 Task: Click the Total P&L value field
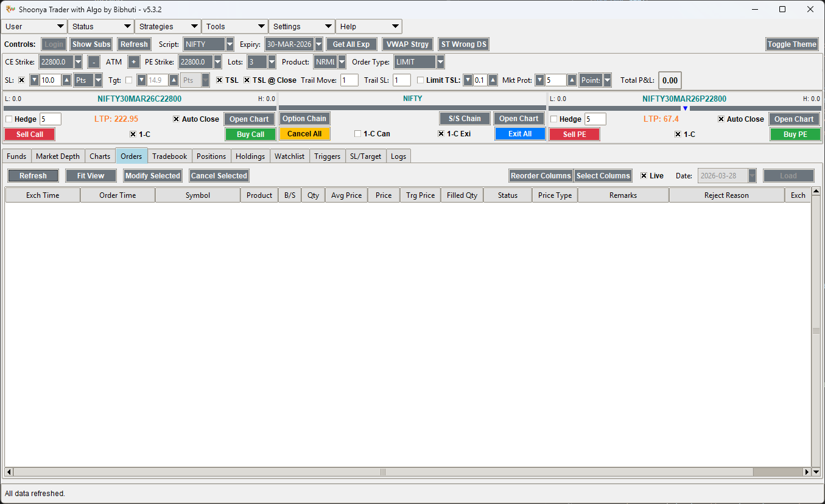click(x=669, y=80)
